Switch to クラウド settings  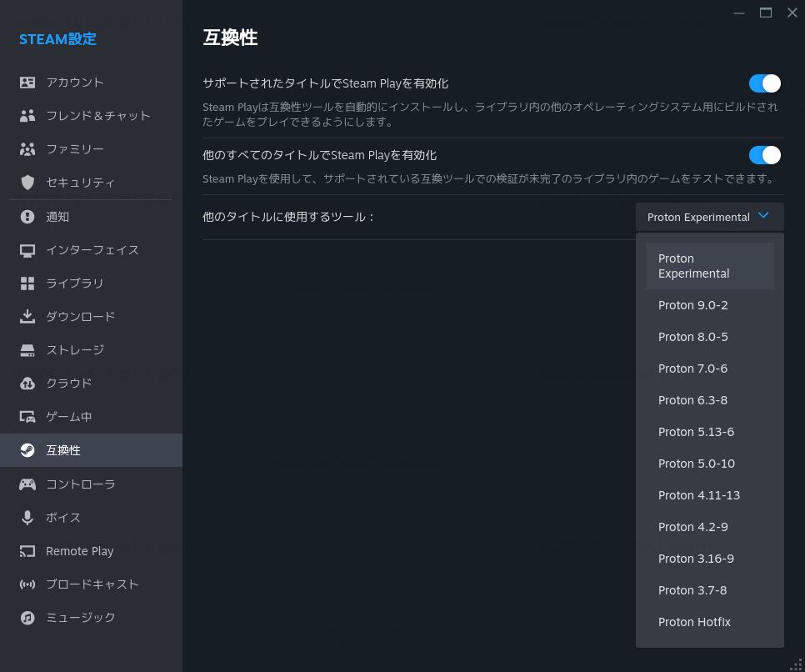click(91, 384)
